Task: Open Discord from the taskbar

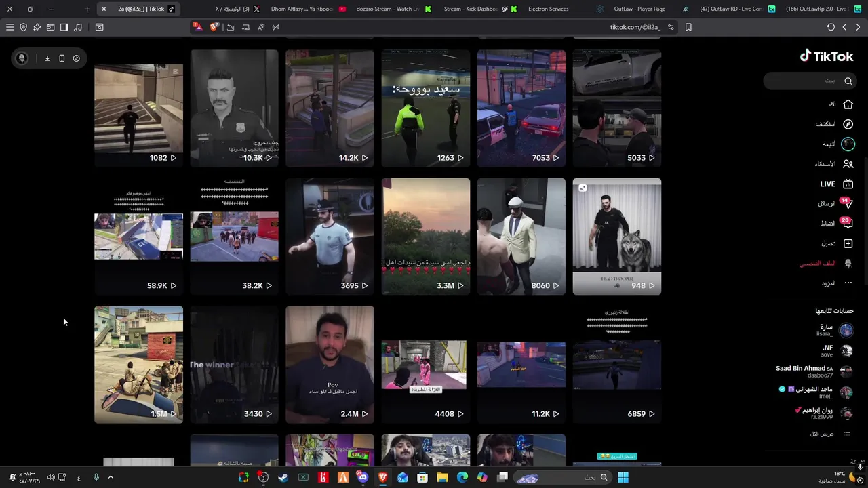Action: coord(363,477)
